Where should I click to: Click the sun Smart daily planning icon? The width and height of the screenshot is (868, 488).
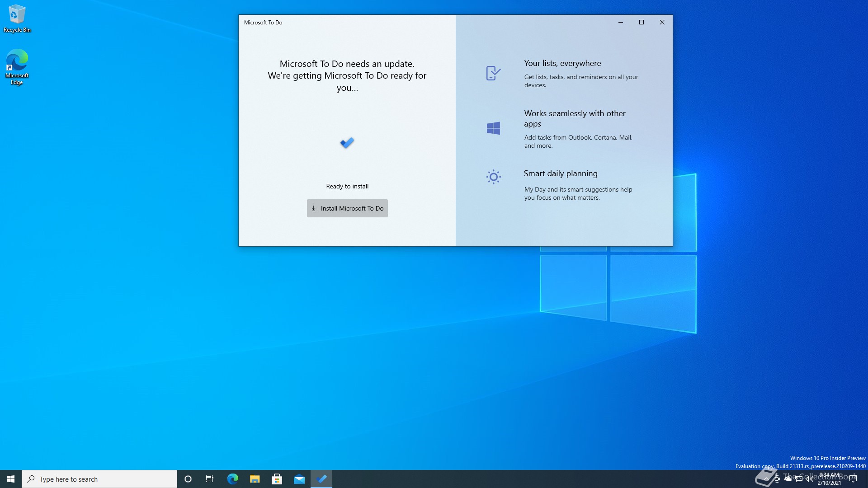click(493, 177)
